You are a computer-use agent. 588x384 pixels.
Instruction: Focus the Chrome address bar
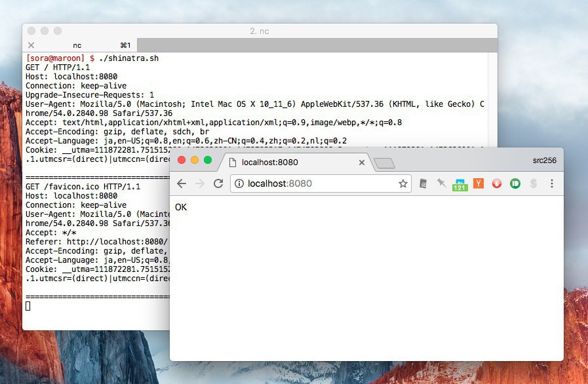321,183
